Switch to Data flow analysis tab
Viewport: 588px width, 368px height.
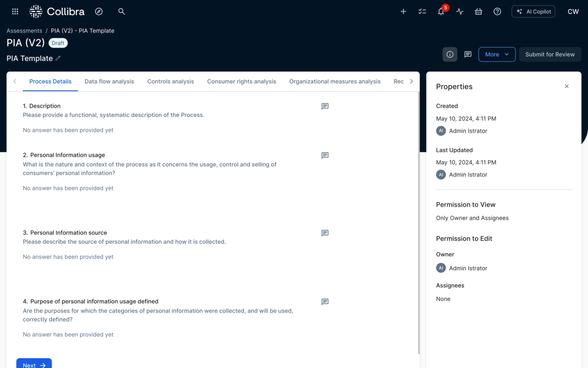pyautogui.click(x=109, y=81)
